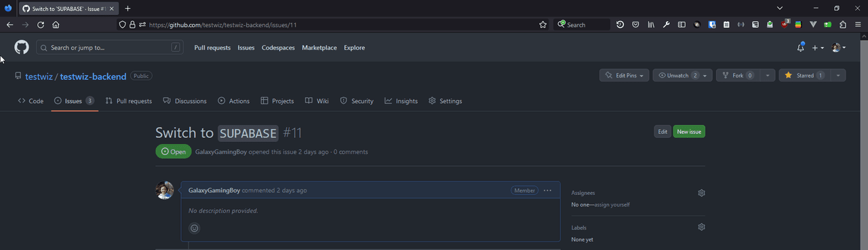Go back in the browser
The image size is (868, 250).
coord(9,24)
